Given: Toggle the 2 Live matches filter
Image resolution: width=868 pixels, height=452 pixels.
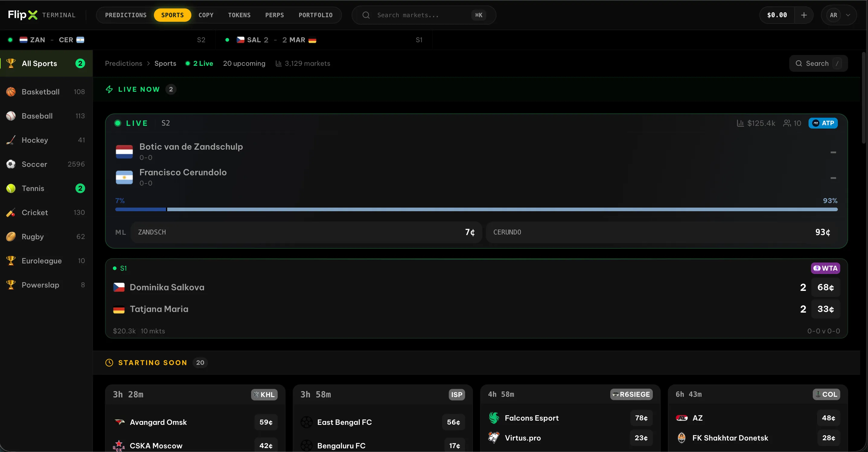Looking at the screenshot, I should pyautogui.click(x=199, y=63).
